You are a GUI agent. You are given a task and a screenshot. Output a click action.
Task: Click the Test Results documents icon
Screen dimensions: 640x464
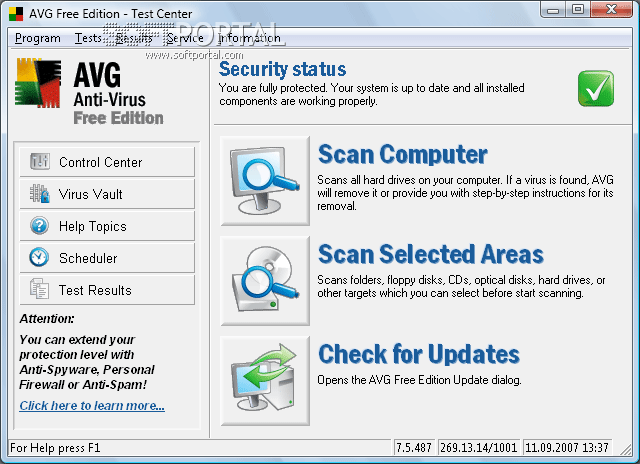point(39,289)
